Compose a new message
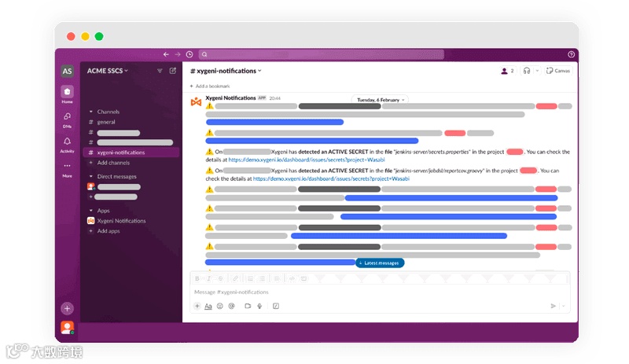629x364 pixels. (x=173, y=71)
